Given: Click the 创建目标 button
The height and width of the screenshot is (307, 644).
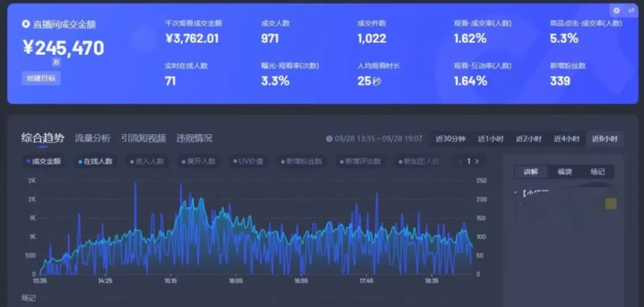Looking at the screenshot, I should click(41, 78).
